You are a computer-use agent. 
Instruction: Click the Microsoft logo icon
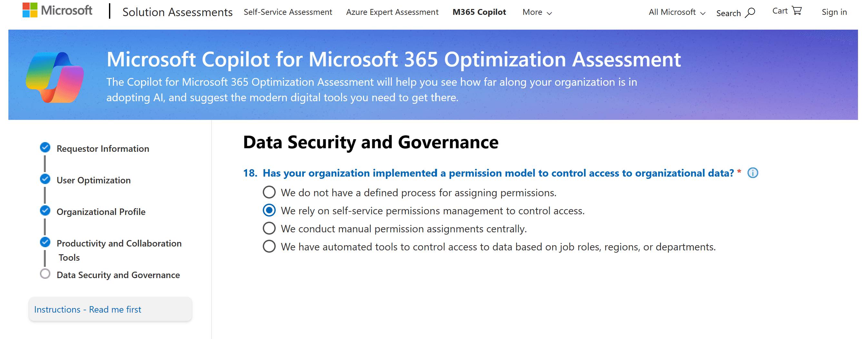(x=30, y=10)
